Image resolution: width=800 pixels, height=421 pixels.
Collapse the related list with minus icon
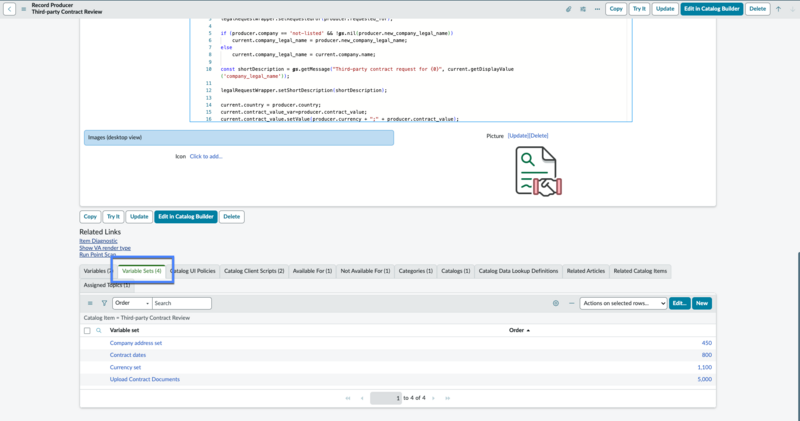click(571, 303)
